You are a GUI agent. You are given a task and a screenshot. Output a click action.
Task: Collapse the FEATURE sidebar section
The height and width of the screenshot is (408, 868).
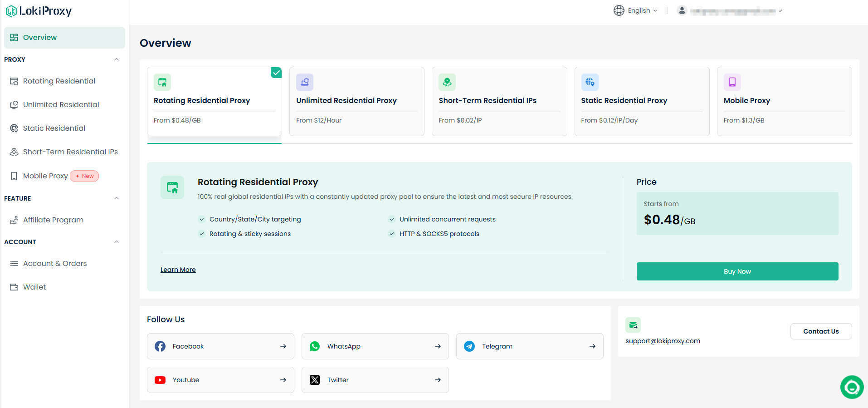click(x=117, y=198)
